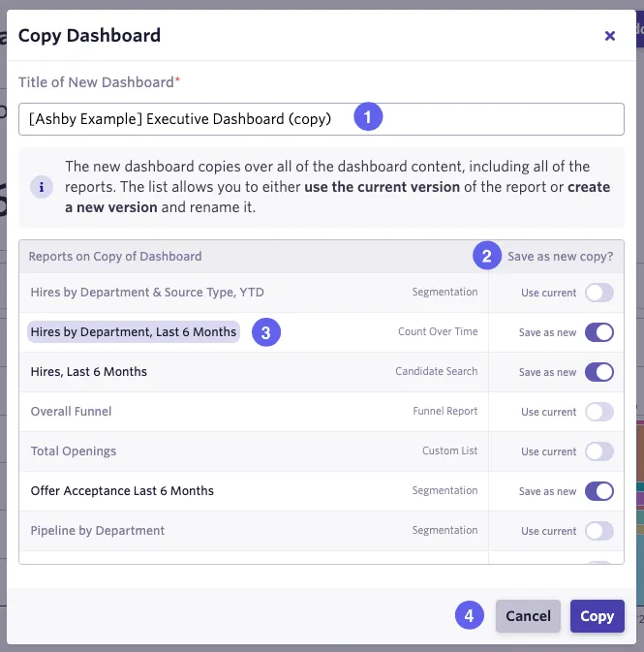Enable save-as-new for Pipeline by Department
644x652 pixels.
click(599, 531)
